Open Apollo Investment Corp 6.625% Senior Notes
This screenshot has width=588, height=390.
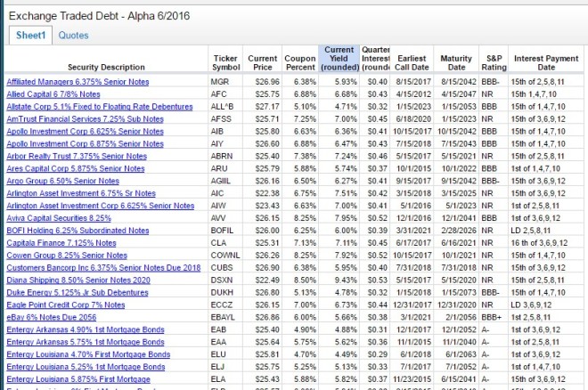point(86,132)
